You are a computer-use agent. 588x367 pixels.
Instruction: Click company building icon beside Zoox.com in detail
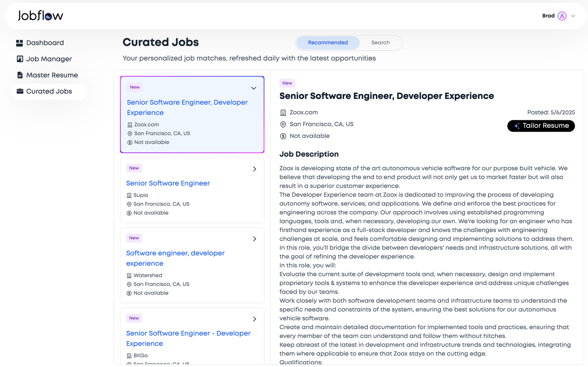(x=283, y=113)
